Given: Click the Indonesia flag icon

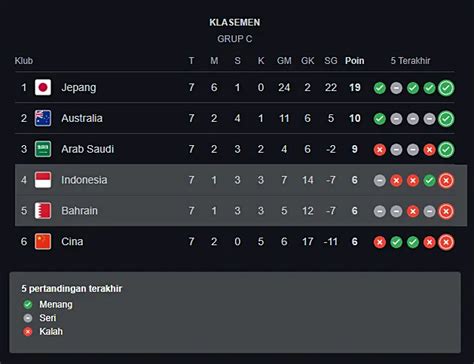Looking at the screenshot, I should (x=43, y=180).
